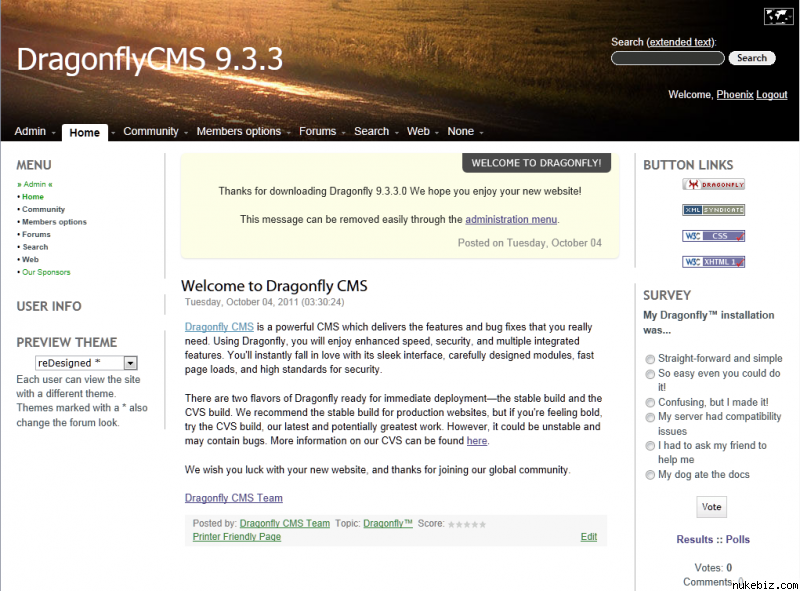800x591 pixels.
Task: Open Search in the sidebar menu
Action: coord(35,247)
